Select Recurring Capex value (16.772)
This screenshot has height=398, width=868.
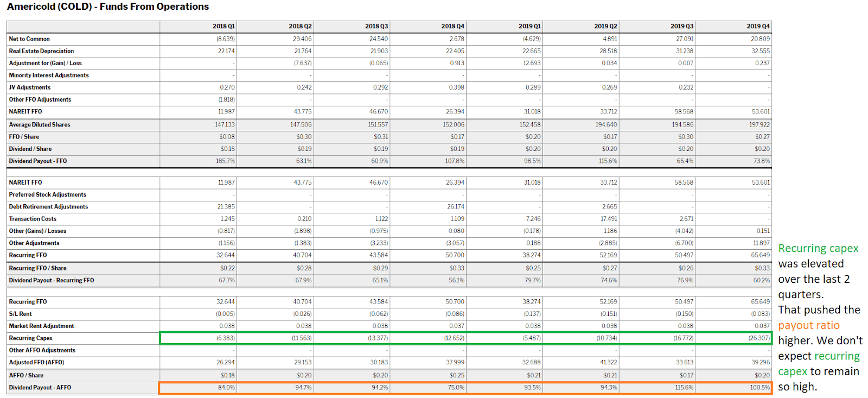pos(684,338)
